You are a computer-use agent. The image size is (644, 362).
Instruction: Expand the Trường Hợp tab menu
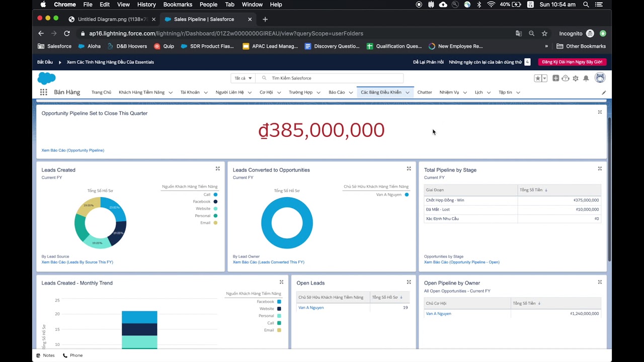pos(318,93)
